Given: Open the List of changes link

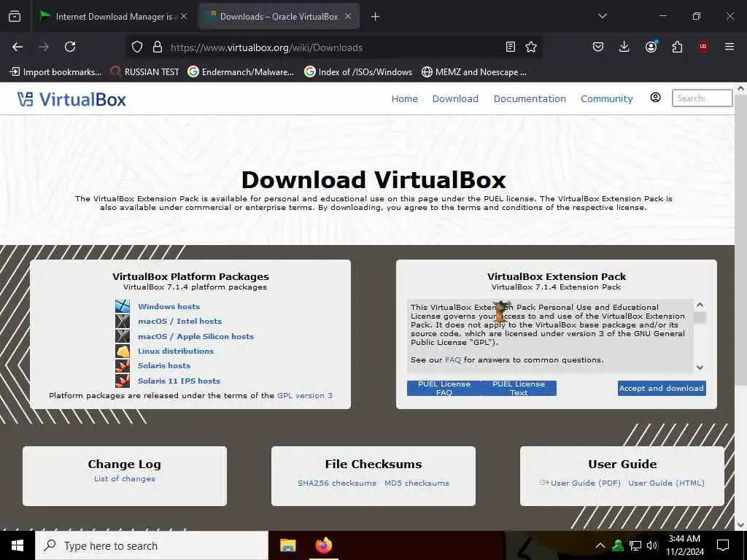Looking at the screenshot, I should coord(124,478).
